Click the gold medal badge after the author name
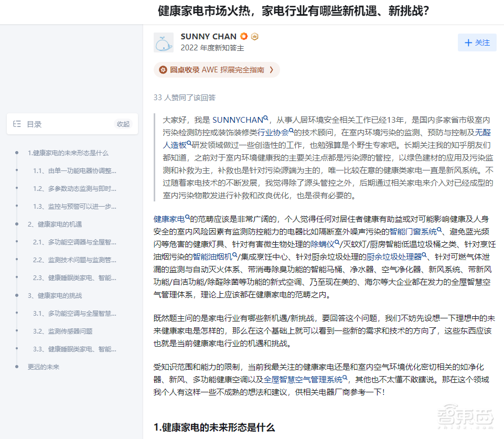This screenshot has height=439, width=504. tap(254, 36)
